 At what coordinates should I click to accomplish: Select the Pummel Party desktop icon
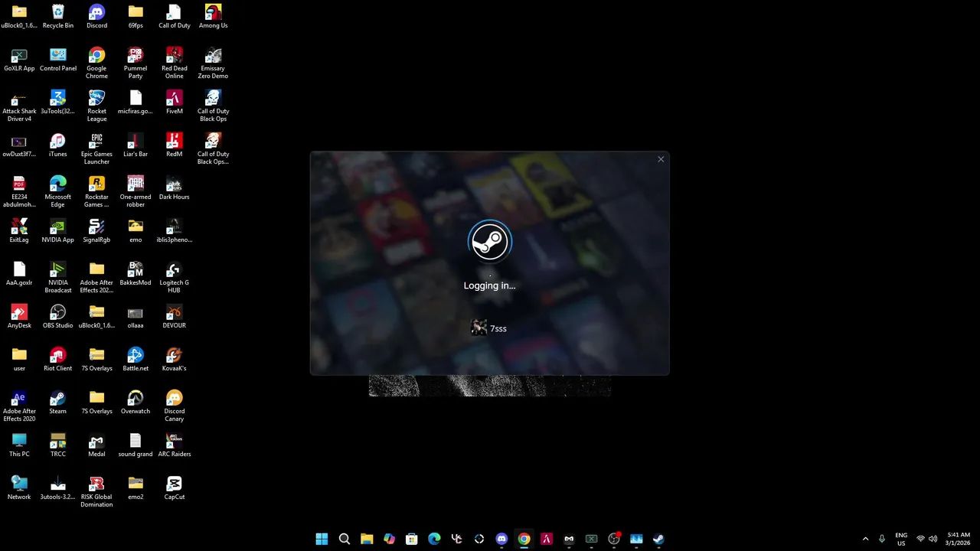pos(136,63)
